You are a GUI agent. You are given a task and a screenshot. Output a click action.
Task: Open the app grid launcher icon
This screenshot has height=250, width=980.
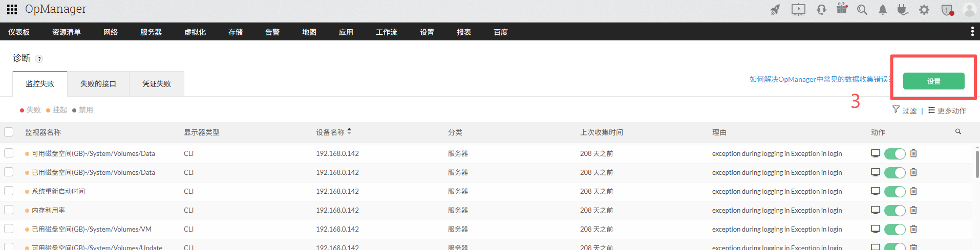[x=12, y=9]
